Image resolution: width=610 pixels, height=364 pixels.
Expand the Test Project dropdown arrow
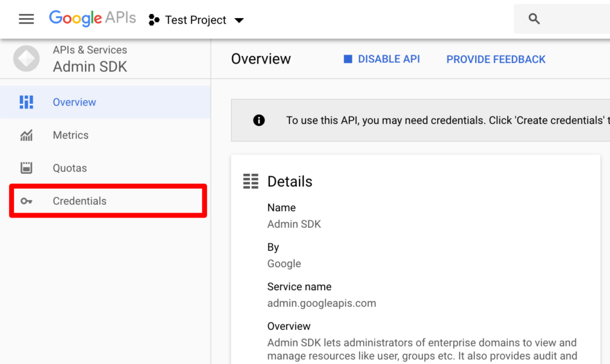[239, 20]
